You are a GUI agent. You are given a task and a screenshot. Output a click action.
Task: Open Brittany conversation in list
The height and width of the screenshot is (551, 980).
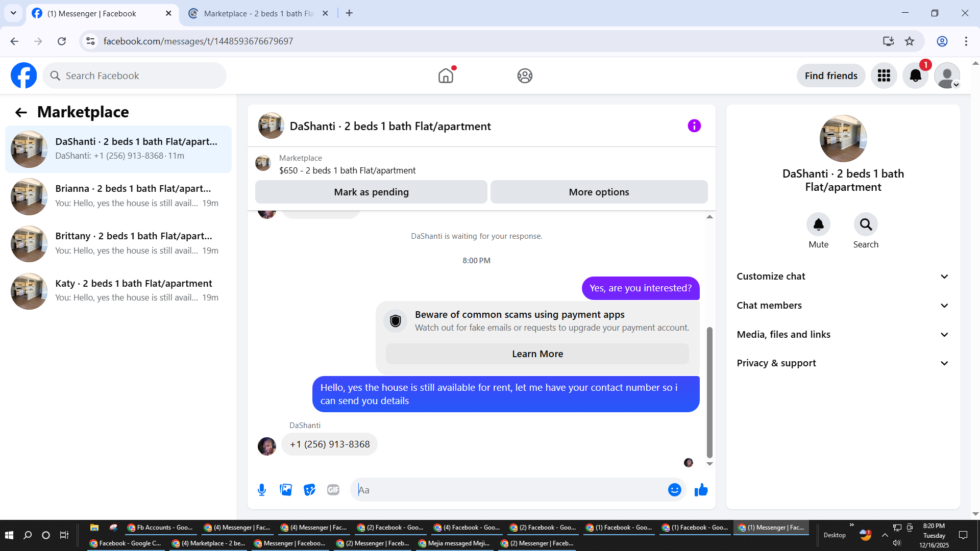point(118,244)
